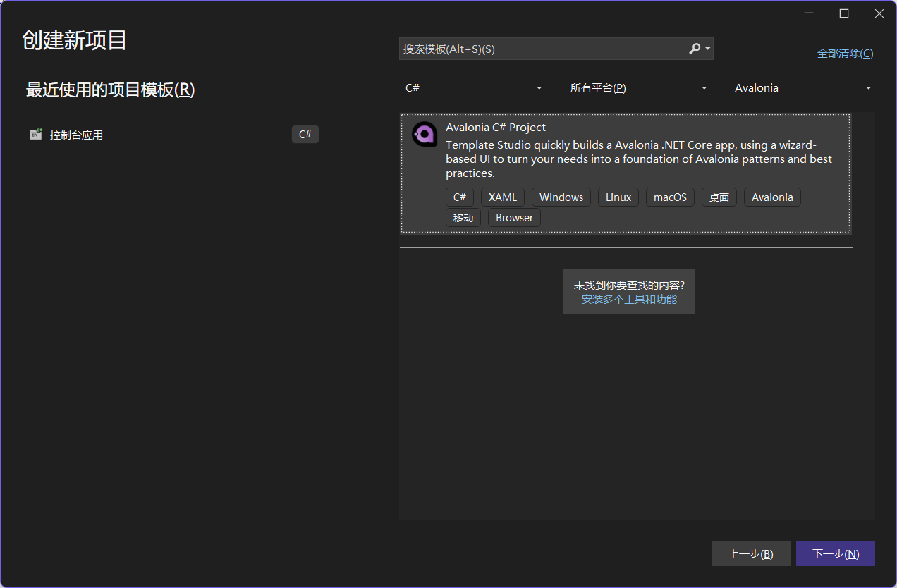
Task: Click the Linux tag
Action: [618, 197]
